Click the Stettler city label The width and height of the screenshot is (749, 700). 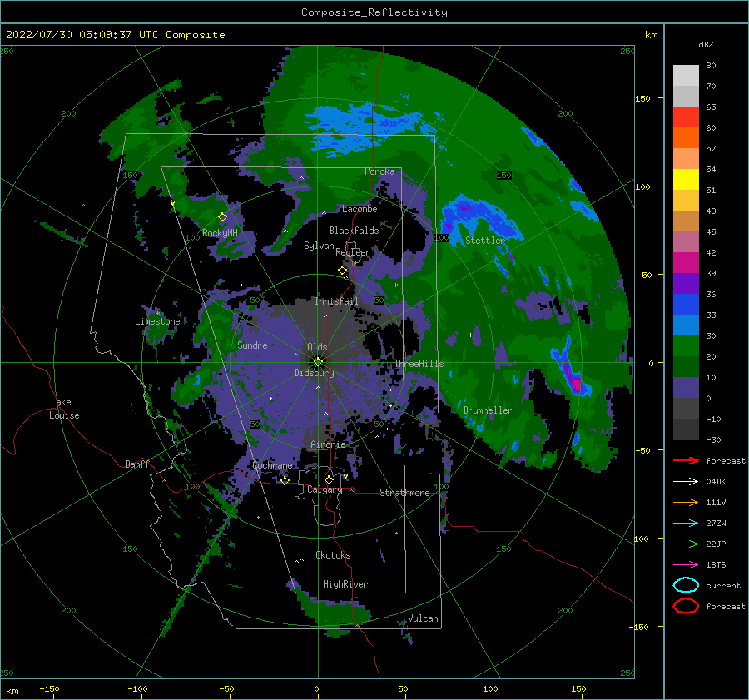pos(485,241)
